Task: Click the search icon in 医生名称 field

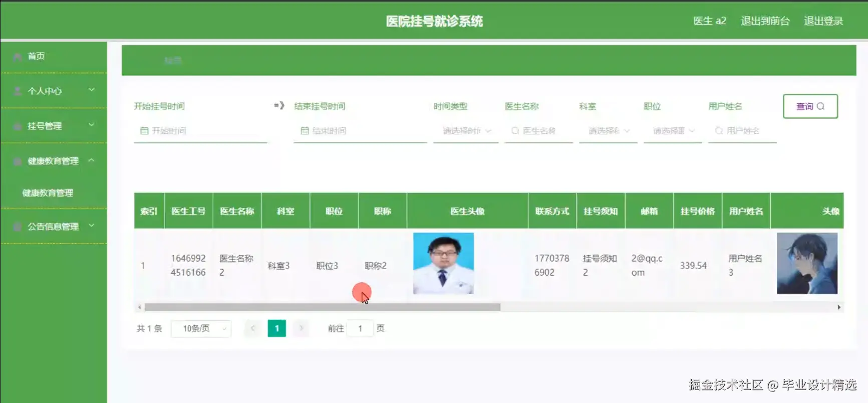Action: point(515,131)
